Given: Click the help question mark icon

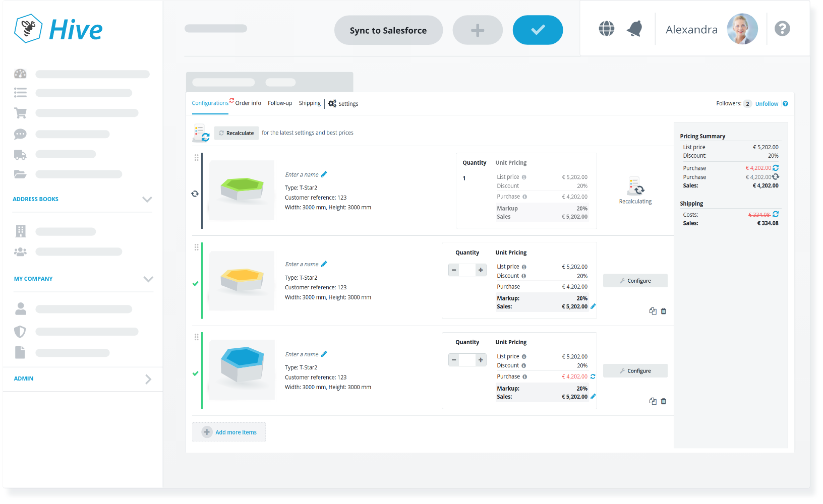Looking at the screenshot, I should pyautogui.click(x=782, y=29).
